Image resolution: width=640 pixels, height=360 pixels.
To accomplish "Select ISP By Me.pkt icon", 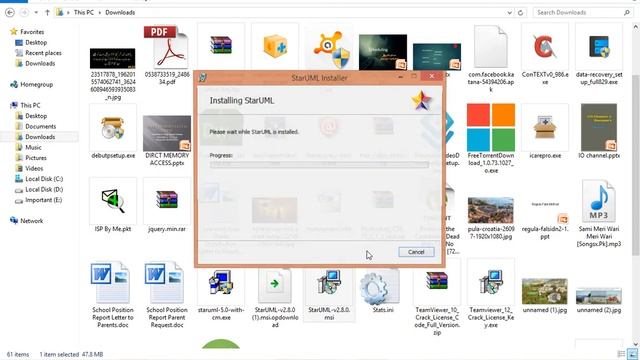I will [113, 201].
